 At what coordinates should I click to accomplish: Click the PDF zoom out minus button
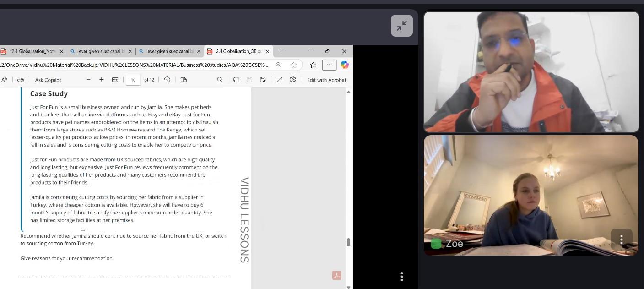pyautogui.click(x=88, y=80)
